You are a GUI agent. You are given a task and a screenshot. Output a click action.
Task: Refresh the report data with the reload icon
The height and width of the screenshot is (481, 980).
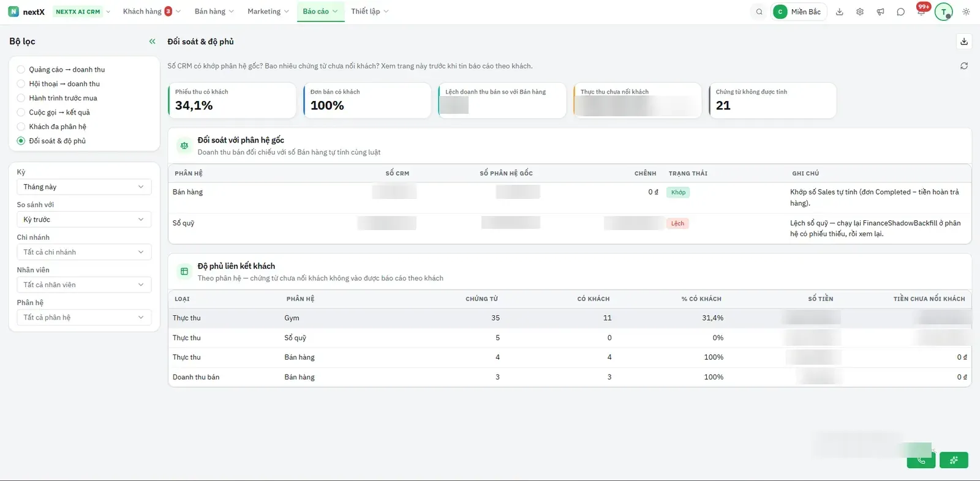click(964, 65)
